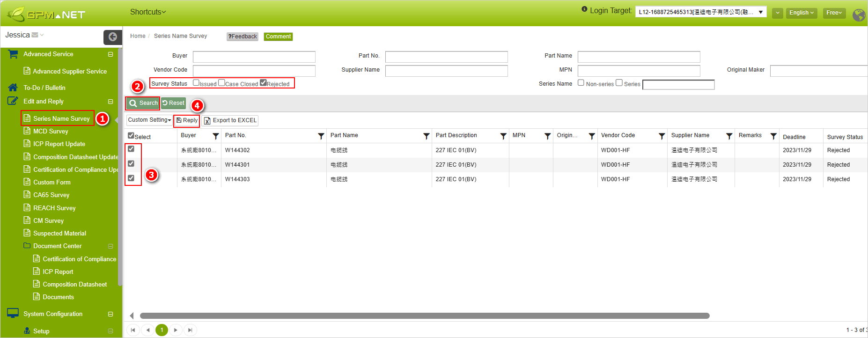Click the Origin... column filter icon
The height and width of the screenshot is (338, 868).
[592, 136]
